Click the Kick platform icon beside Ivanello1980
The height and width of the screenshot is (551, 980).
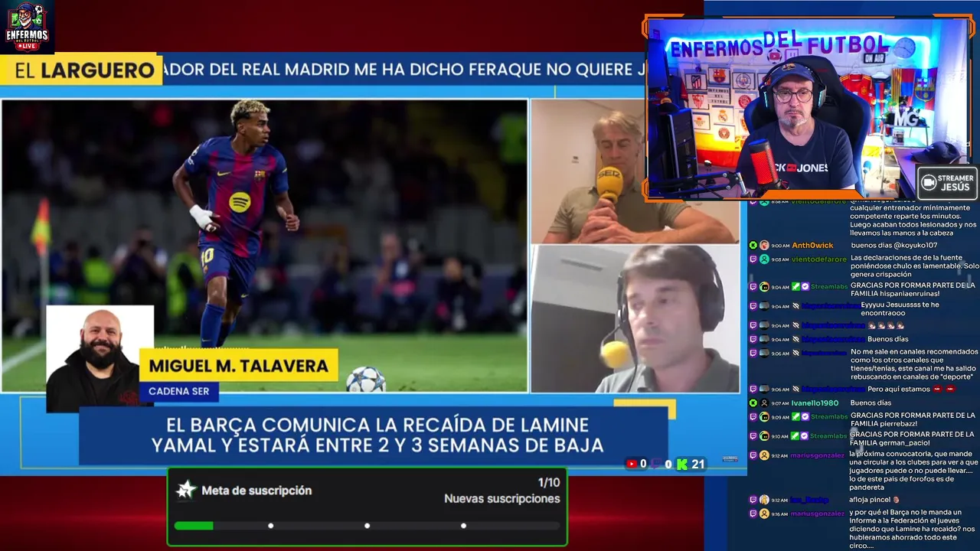753,403
